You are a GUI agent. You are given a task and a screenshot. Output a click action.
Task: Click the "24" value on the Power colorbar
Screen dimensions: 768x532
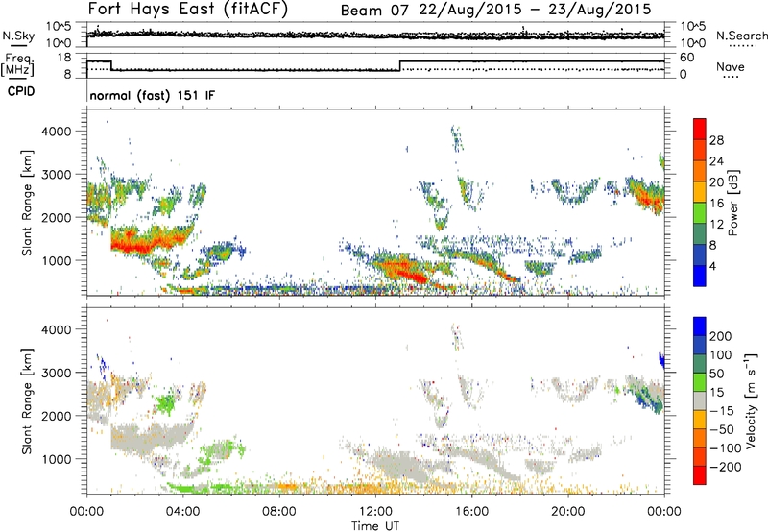pyautogui.click(x=716, y=161)
